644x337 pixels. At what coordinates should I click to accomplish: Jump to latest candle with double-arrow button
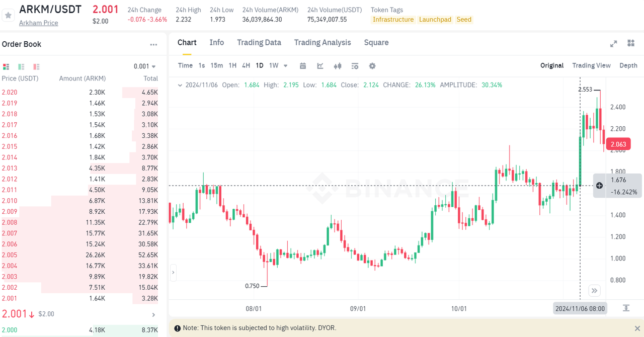coord(594,291)
